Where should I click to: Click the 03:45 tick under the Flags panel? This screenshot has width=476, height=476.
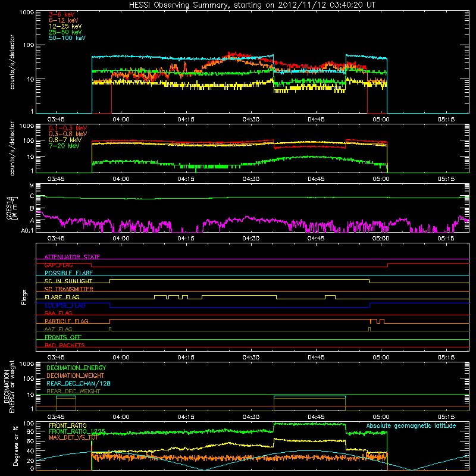(x=56, y=358)
